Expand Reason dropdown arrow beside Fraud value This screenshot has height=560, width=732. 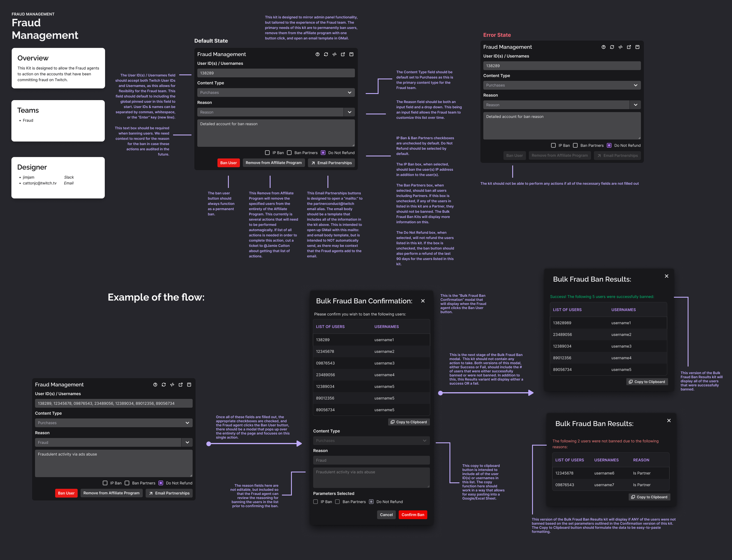click(187, 443)
